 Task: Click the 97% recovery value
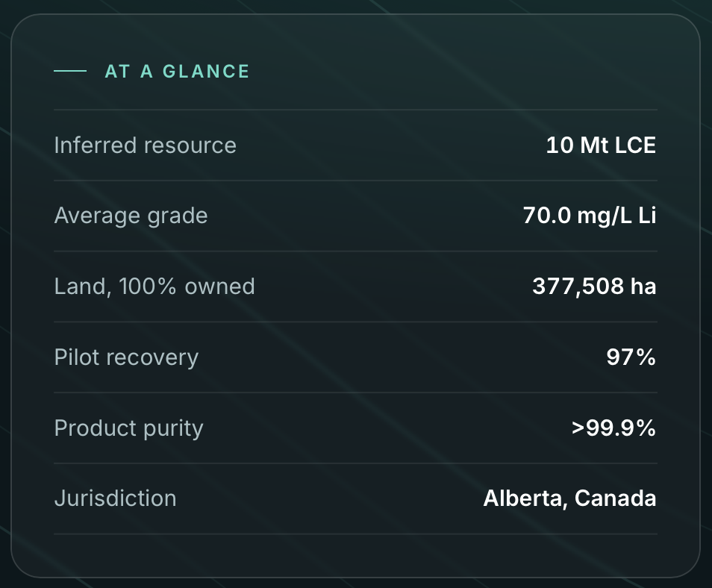pos(631,357)
